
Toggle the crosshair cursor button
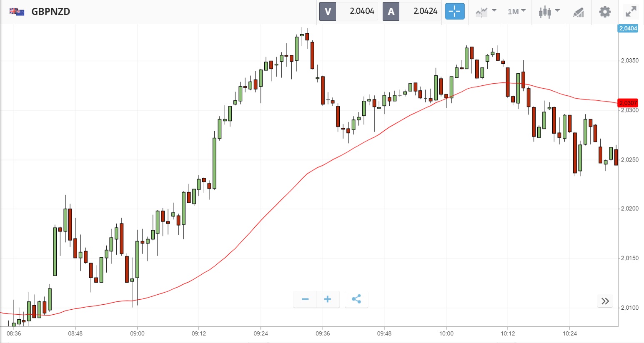[x=454, y=11]
